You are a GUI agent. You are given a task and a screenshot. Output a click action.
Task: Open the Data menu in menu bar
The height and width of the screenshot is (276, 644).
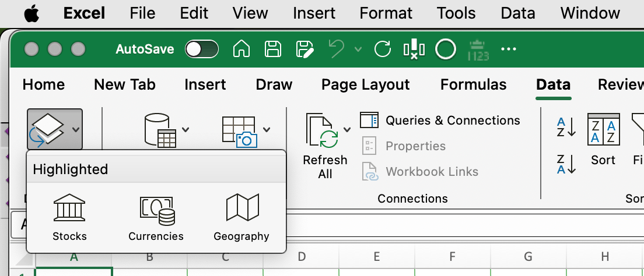click(x=518, y=13)
